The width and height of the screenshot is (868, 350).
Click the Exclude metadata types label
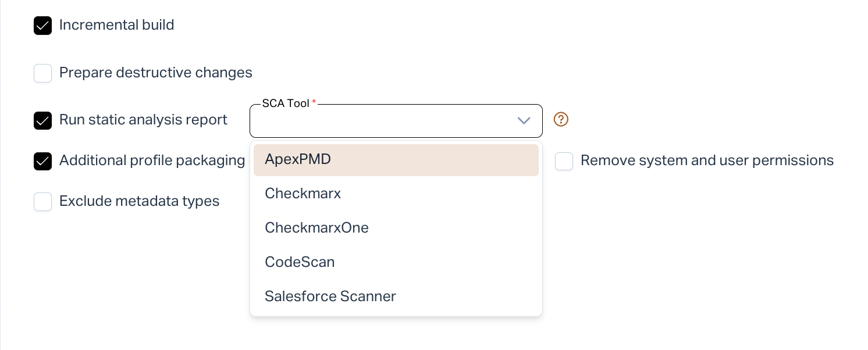pyautogui.click(x=139, y=202)
